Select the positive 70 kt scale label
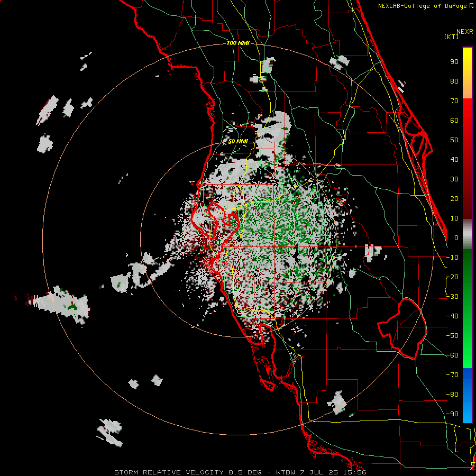This screenshot has height=476, width=476. click(x=454, y=101)
